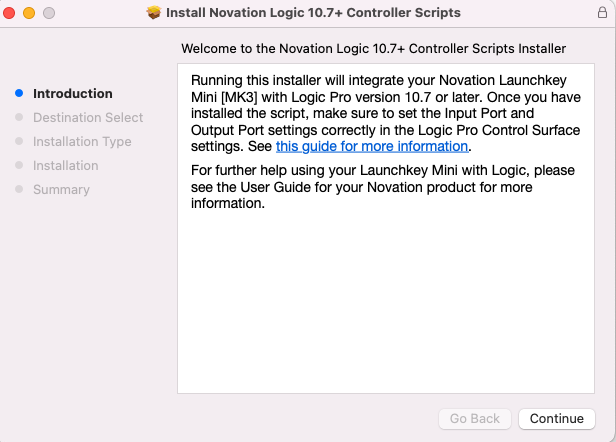Select the Installation Type step
The image size is (616, 442).
pos(82,141)
